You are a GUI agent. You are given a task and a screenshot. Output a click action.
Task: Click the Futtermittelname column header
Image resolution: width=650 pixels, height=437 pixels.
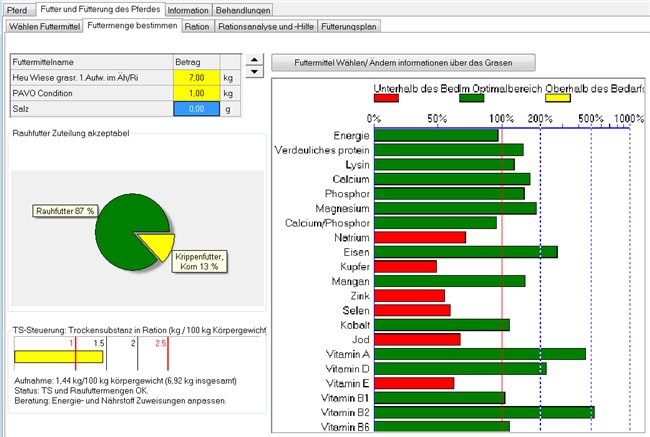(92, 62)
